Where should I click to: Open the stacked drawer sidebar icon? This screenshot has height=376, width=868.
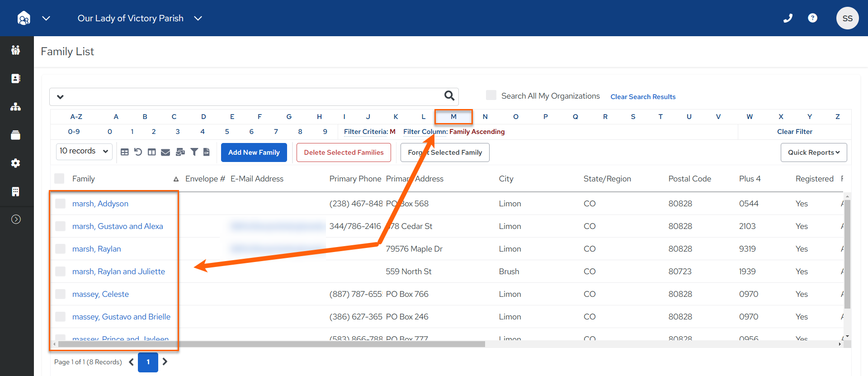tap(16, 135)
